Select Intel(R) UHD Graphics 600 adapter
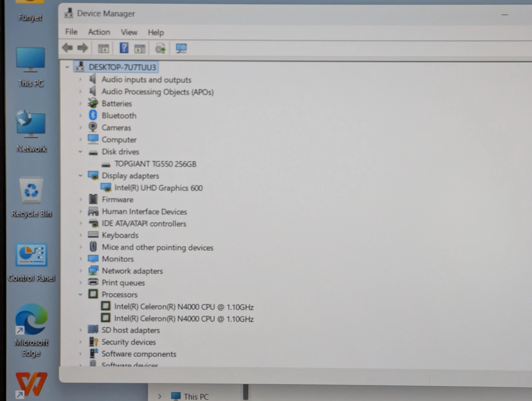The image size is (532, 401). (159, 188)
